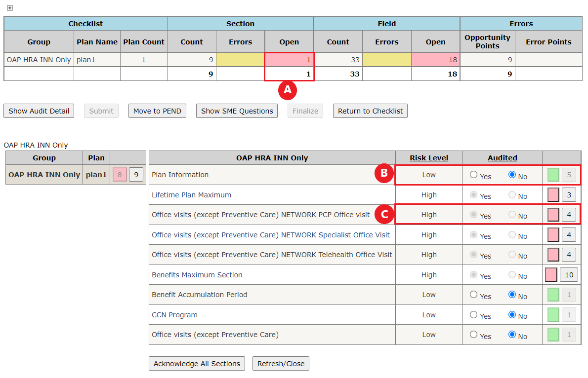Click the Submit button
This screenshot has height=378, width=588.
[x=101, y=111]
